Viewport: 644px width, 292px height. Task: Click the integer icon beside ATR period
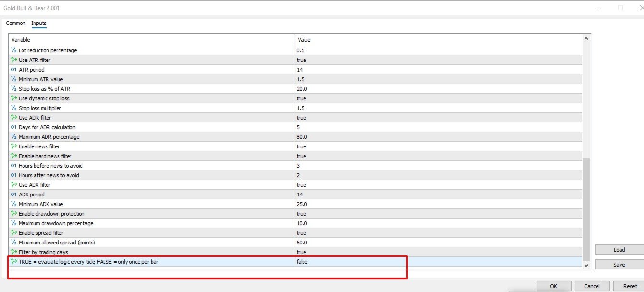point(13,70)
